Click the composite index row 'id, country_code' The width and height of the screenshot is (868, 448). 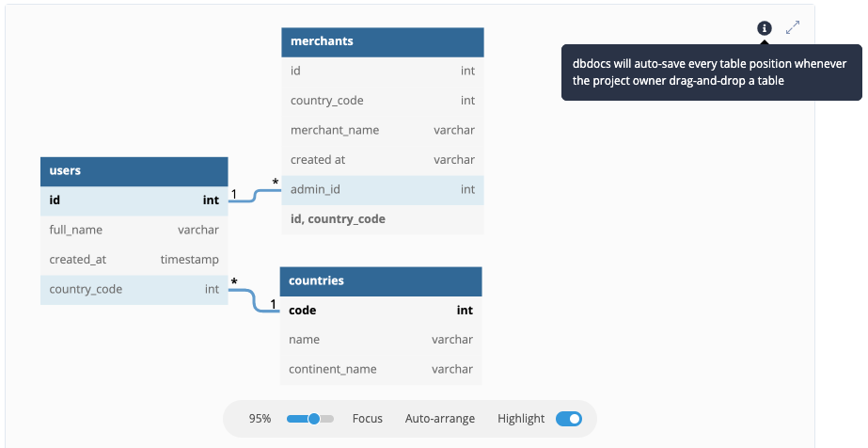click(x=383, y=219)
